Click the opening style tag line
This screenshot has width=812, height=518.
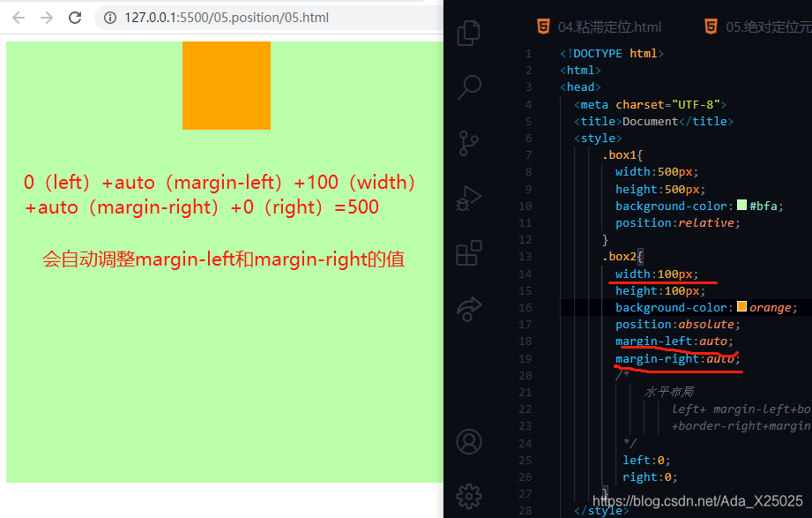(x=598, y=139)
